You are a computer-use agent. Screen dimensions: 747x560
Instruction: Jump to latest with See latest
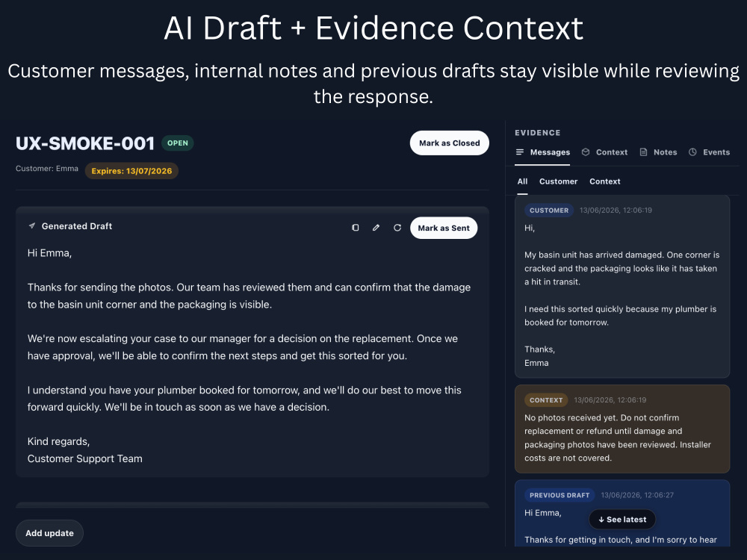[622, 520]
